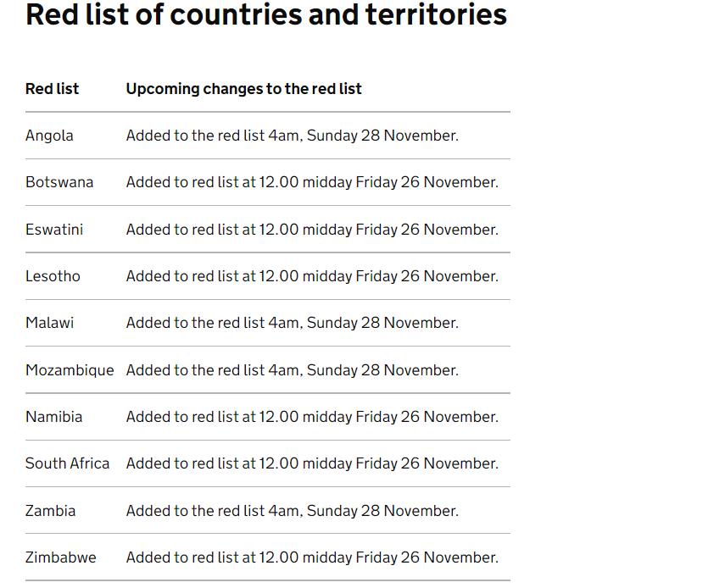Image resolution: width=725 pixels, height=588 pixels.
Task: Select the Malawi country cell
Action: click(49, 323)
